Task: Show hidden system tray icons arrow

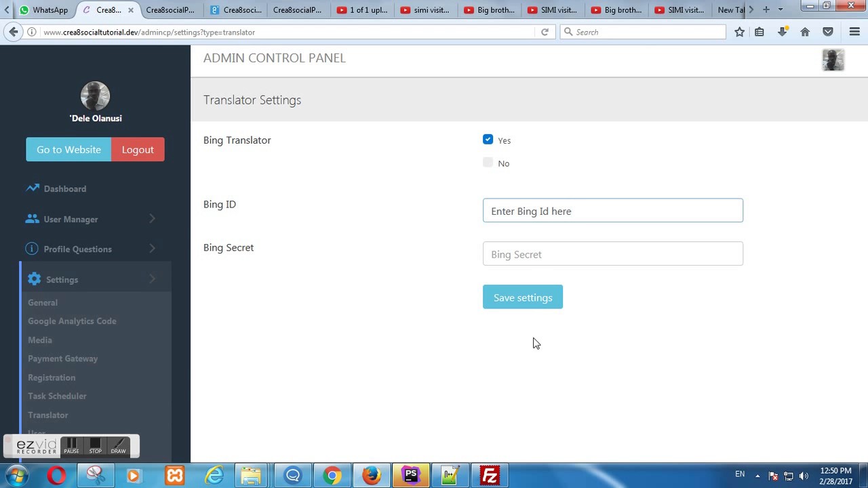Action: click(757, 476)
